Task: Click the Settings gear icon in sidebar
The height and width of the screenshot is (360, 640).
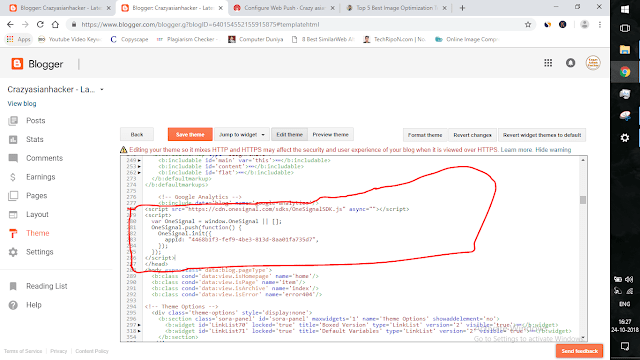Action: 13,252
